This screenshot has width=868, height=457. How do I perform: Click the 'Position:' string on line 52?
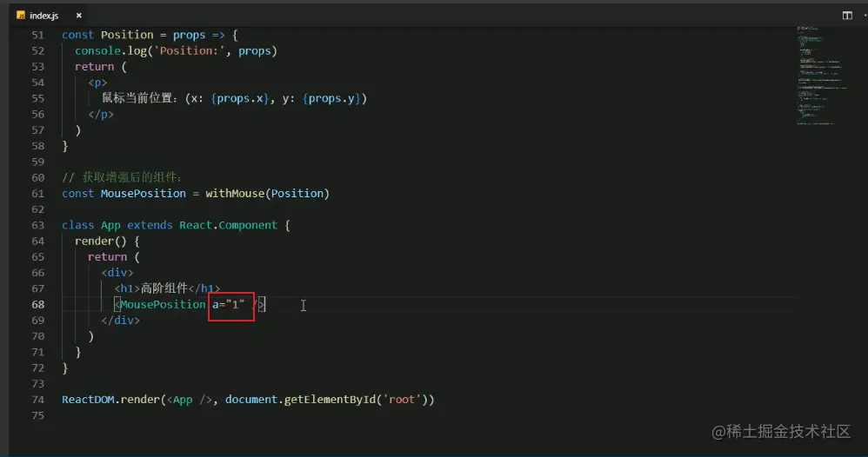(x=190, y=51)
